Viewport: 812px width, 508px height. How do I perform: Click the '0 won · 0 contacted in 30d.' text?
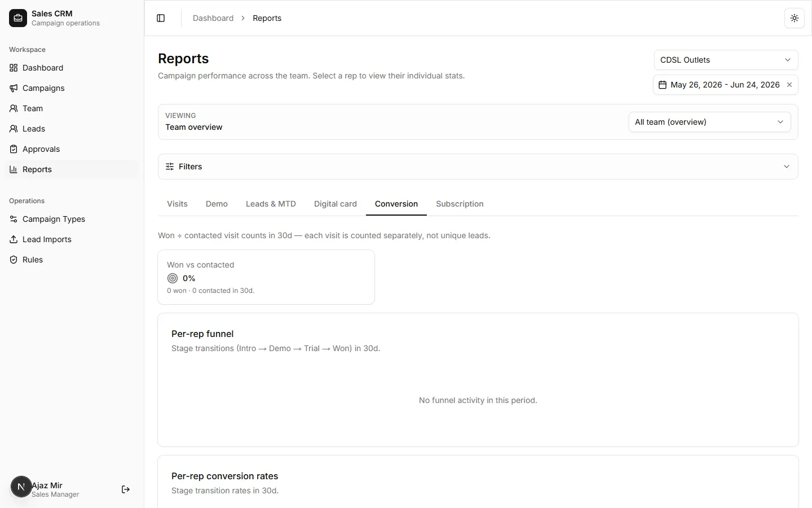pos(210,291)
